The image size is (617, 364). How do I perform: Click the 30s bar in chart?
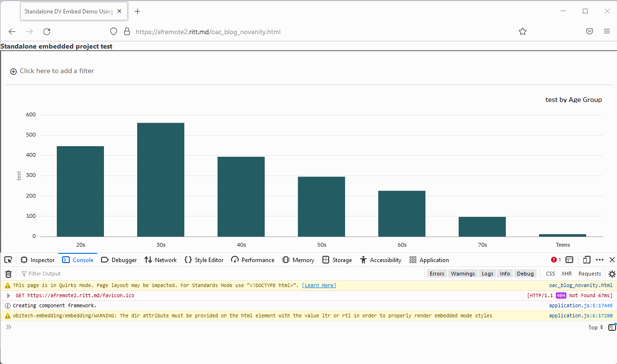pos(161,180)
